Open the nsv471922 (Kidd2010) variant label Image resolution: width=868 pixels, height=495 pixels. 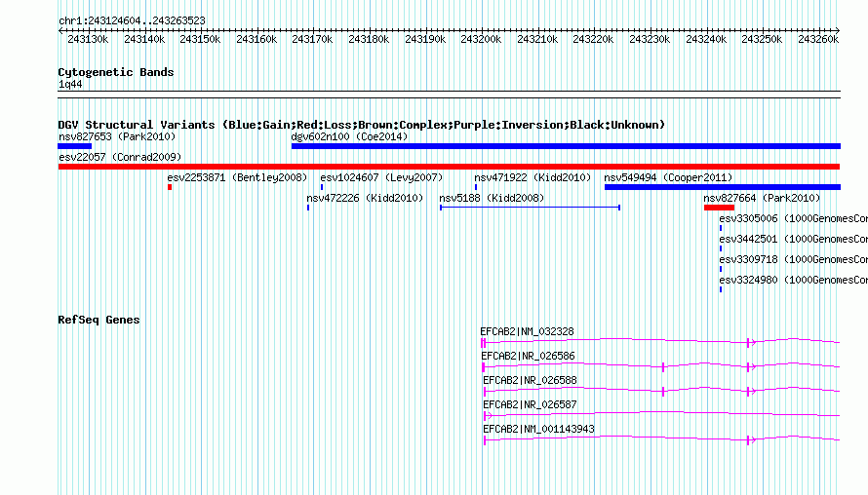tap(533, 177)
